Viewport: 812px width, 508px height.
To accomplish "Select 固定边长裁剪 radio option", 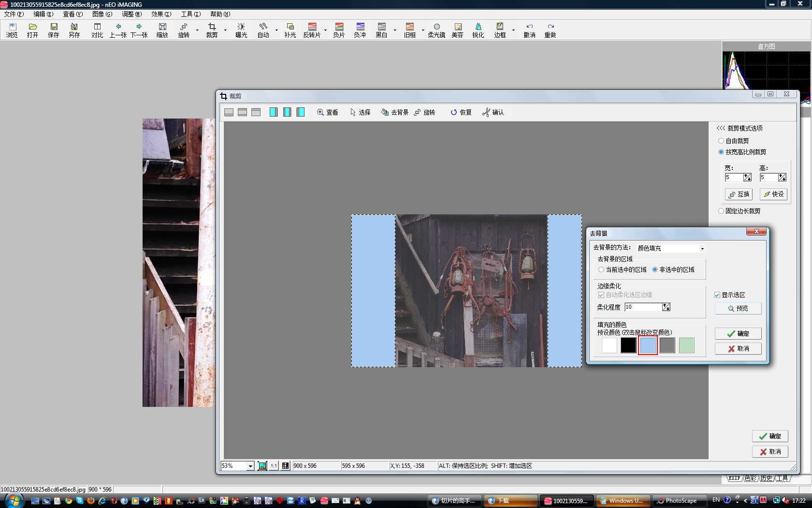I will click(721, 211).
